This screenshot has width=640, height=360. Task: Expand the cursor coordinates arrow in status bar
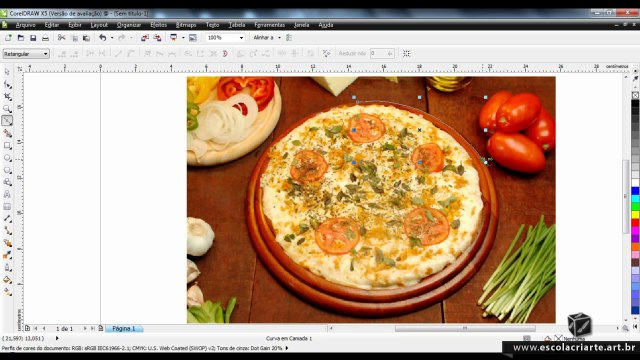(57, 338)
